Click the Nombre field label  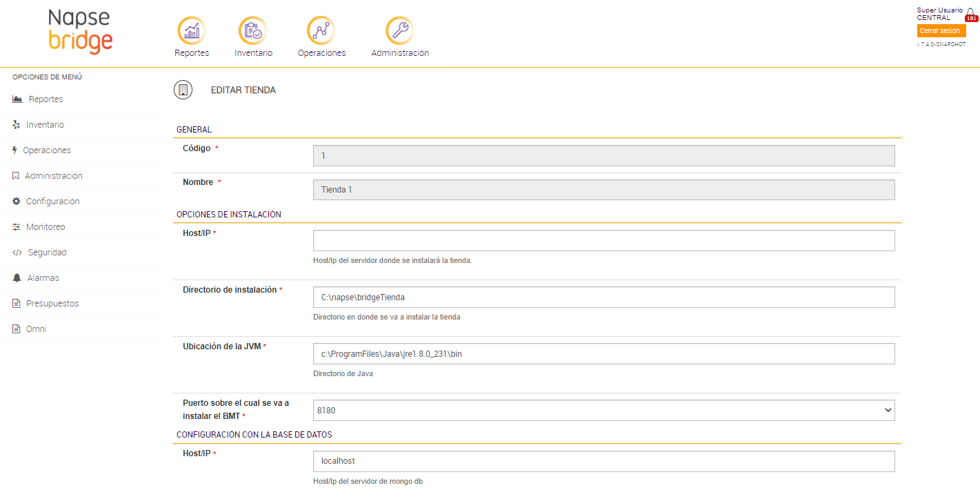[198, 182]
